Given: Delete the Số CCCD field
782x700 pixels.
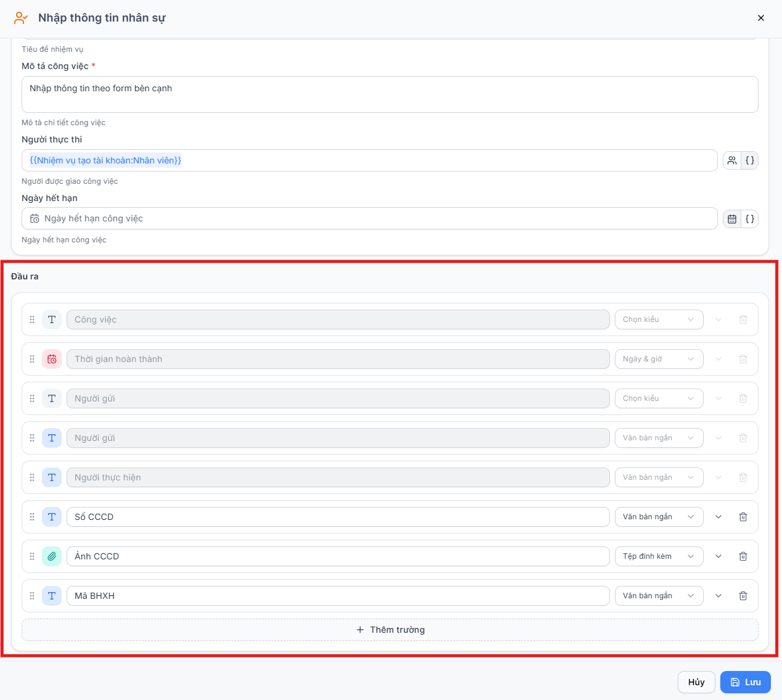Looking at the screenshot, I should (x=743, y=517).
